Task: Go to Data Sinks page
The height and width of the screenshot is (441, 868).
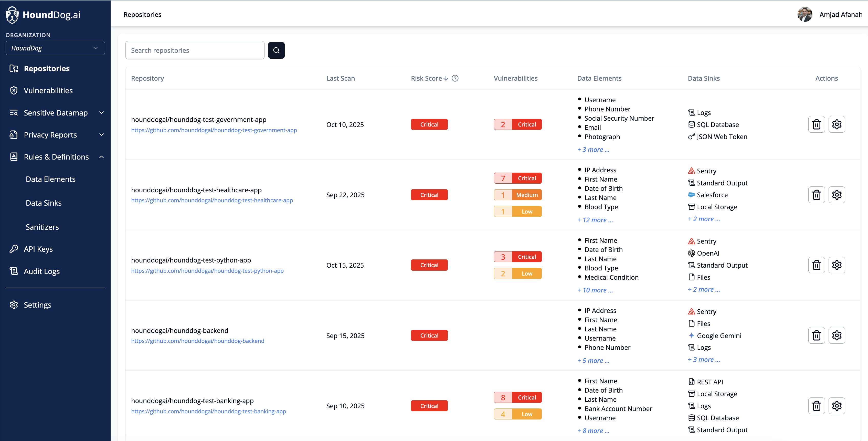Action: [x=44, y=203]
